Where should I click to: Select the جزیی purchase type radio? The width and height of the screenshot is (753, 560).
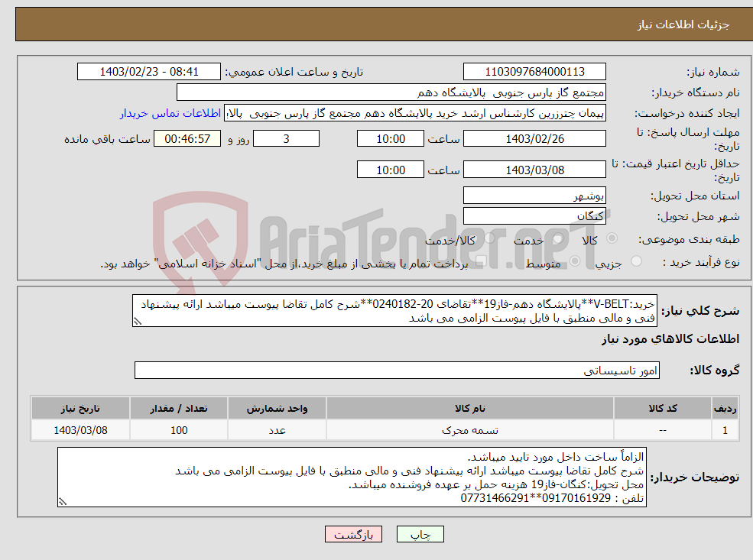click(x=636, y=261)
